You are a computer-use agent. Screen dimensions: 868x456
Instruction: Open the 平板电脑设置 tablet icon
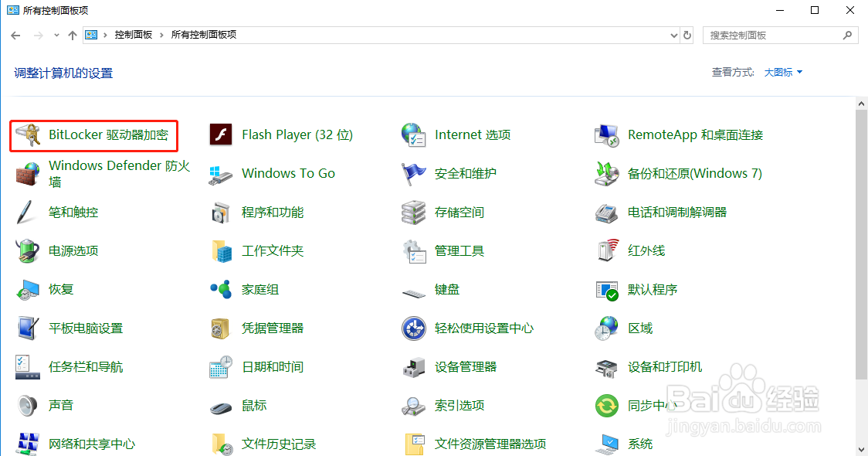coord(28,328)
